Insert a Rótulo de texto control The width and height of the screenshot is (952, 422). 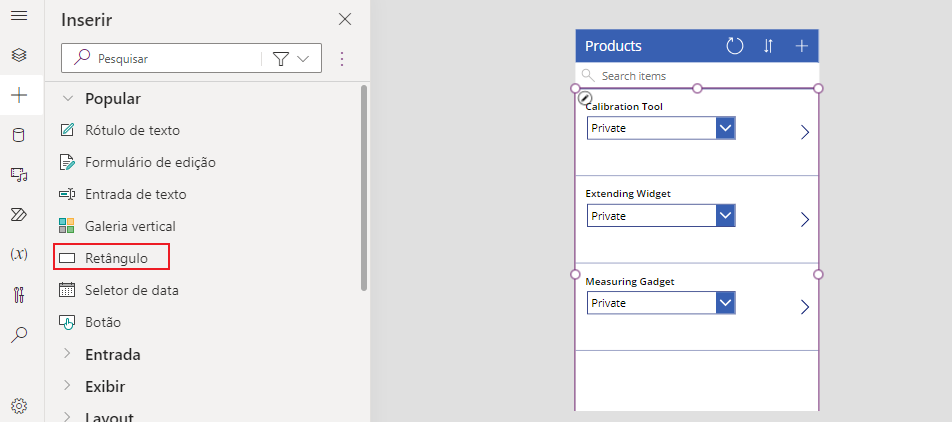tap(132, 130)
